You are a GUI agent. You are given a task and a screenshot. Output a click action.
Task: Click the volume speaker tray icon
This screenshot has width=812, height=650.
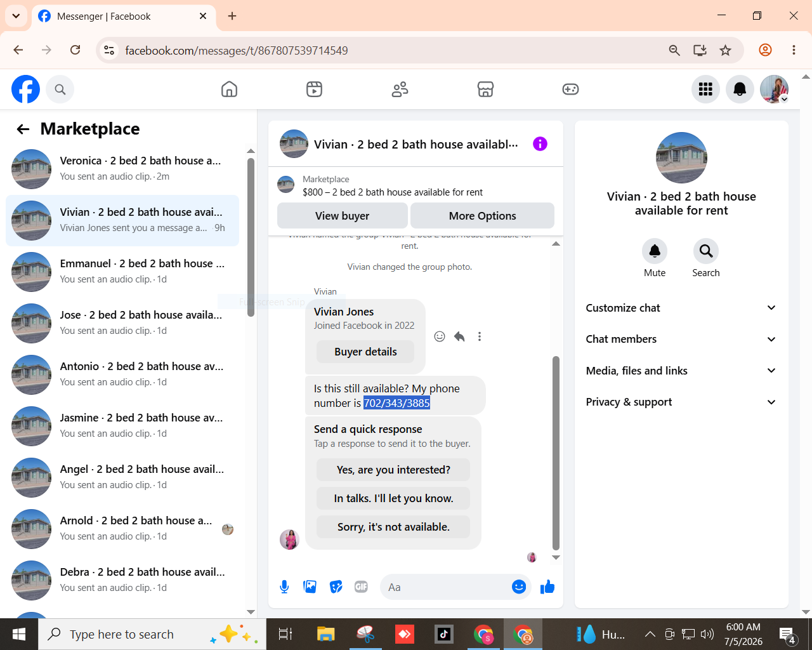707,634
